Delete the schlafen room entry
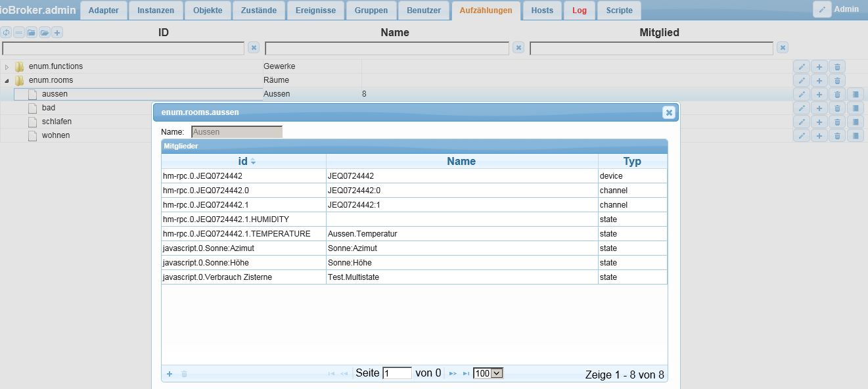Image resolution: width=868 pixels, height=389 pixels. click(837, 122)
